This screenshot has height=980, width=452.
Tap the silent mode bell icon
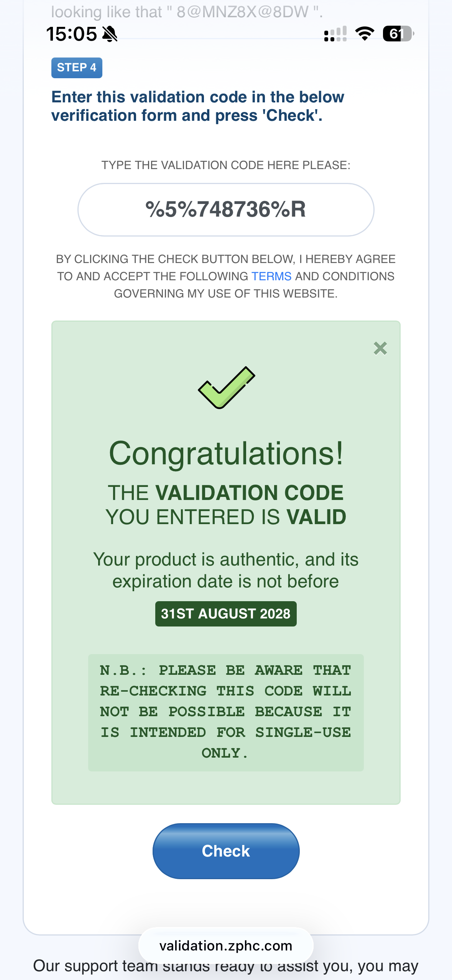tap(110, 34)
